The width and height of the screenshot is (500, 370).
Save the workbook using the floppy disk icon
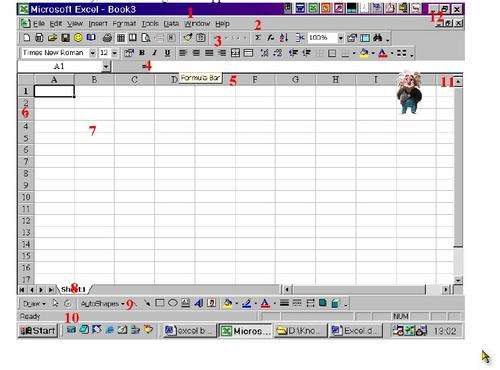[x=65, y=38]
